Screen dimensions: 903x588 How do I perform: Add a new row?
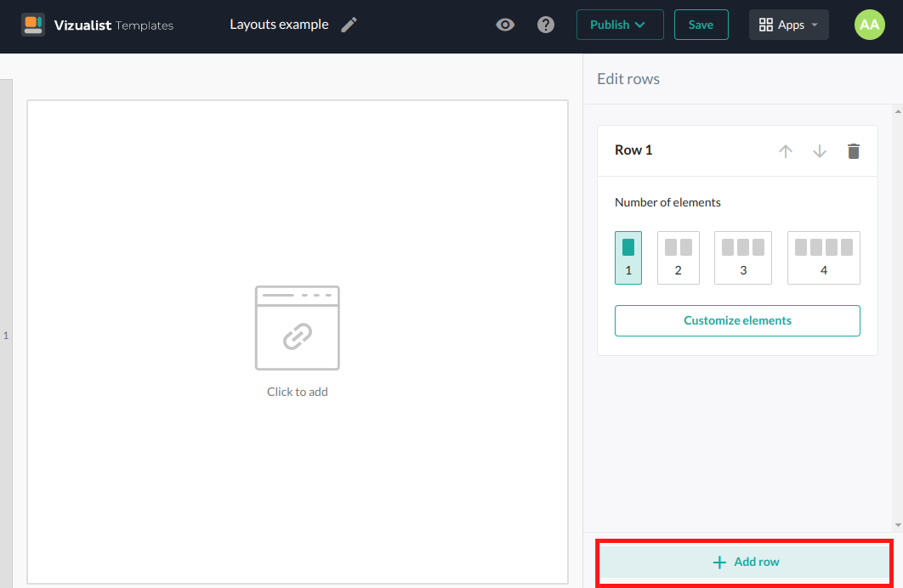745,562
